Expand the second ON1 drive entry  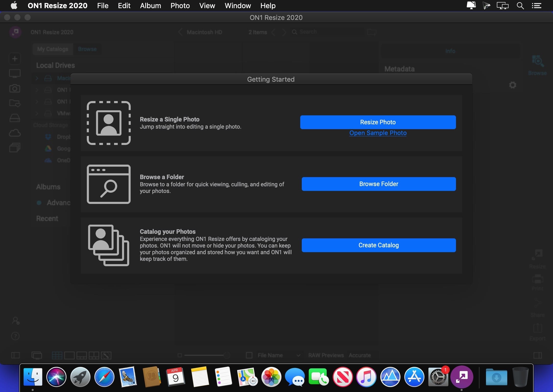(x=37, y=102)
